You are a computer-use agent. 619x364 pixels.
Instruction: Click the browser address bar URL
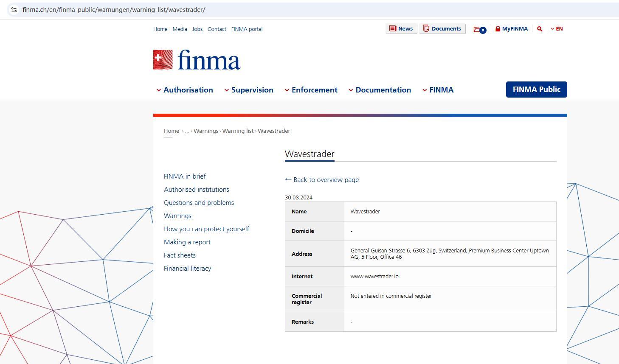click(x=114, y=10)
